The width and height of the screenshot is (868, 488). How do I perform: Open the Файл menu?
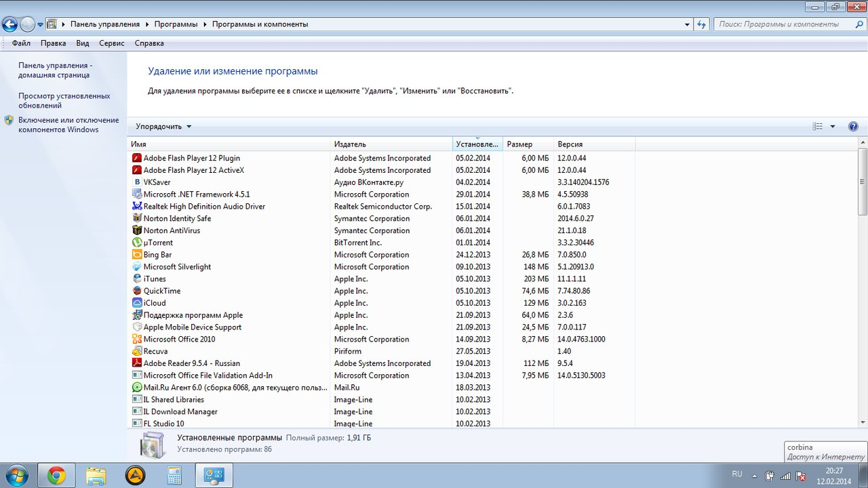coord(21,43)
